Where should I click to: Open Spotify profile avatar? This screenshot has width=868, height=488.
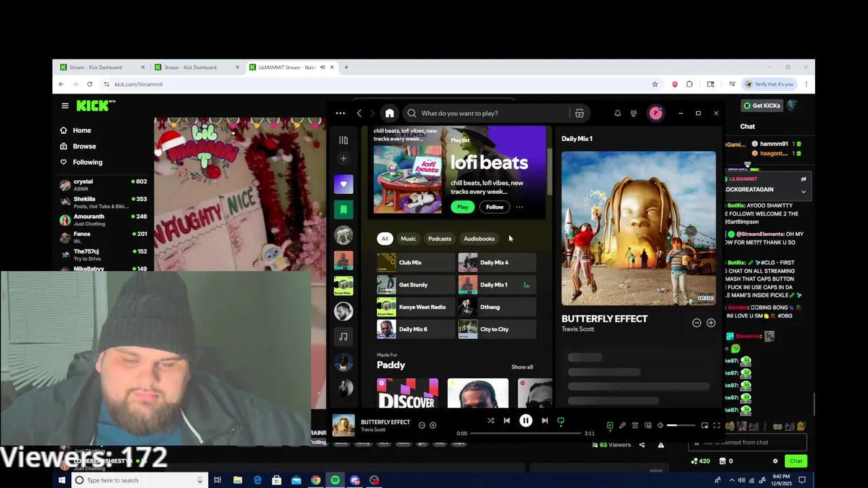pos(656,113)
